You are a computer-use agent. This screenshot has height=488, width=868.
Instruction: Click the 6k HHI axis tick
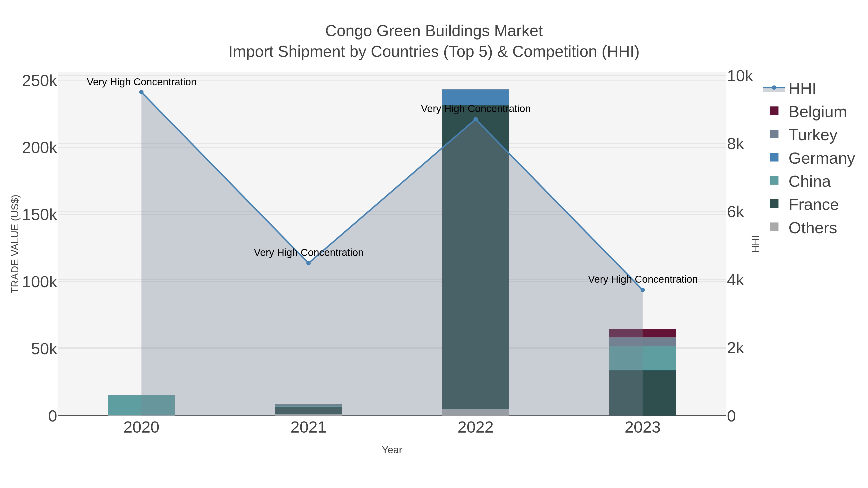pyautogui.click(x=736, y=212)
